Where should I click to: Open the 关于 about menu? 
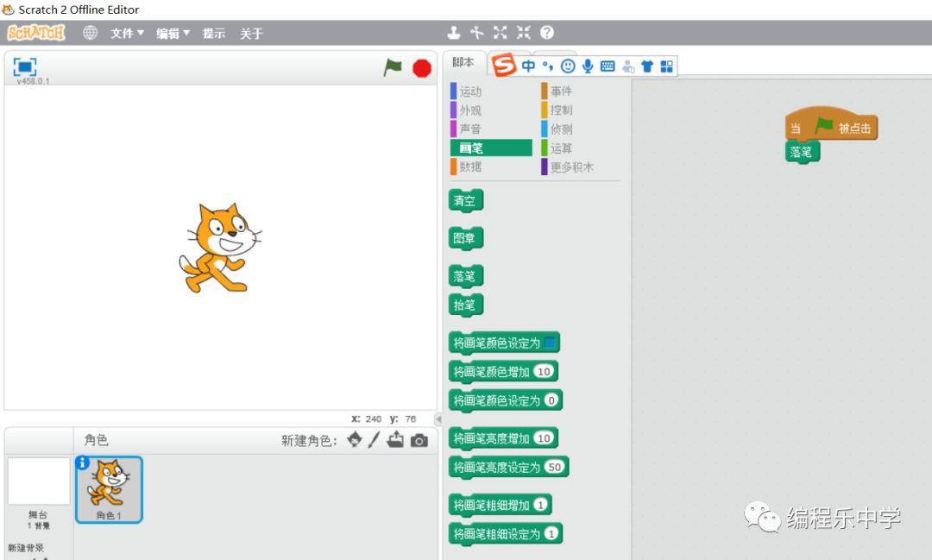(251, 34)
